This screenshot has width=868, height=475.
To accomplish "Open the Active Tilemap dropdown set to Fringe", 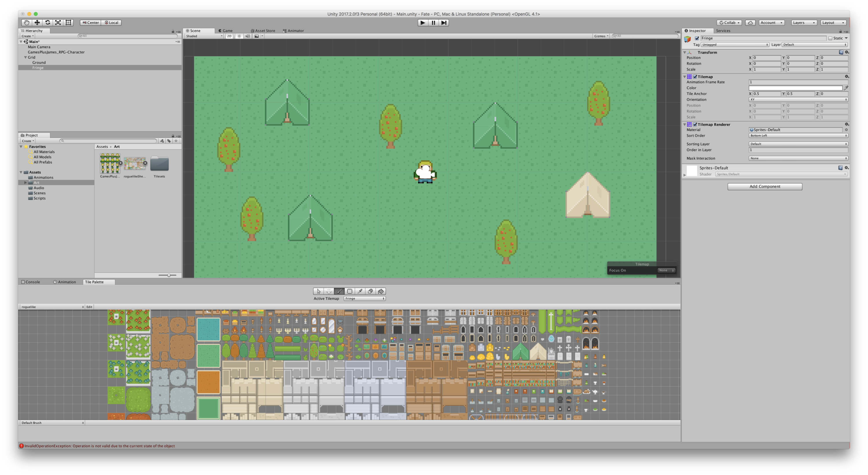I will point(364,298).
